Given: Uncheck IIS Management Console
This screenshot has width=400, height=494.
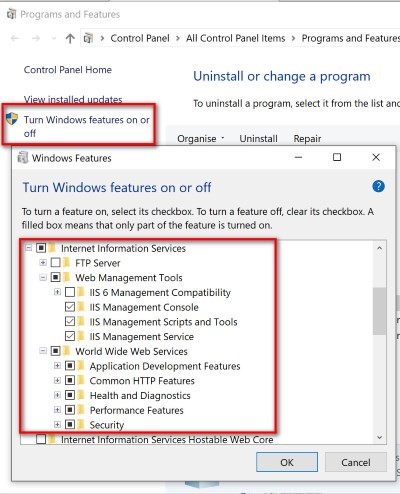Looking at the screenshot, I should tap(70, 307).
